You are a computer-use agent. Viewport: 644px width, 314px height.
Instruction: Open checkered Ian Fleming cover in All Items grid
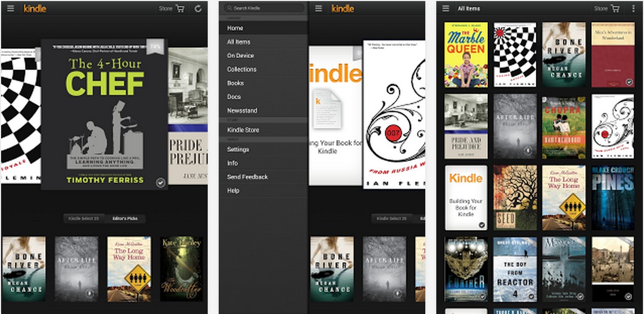[x=515, y=54]
